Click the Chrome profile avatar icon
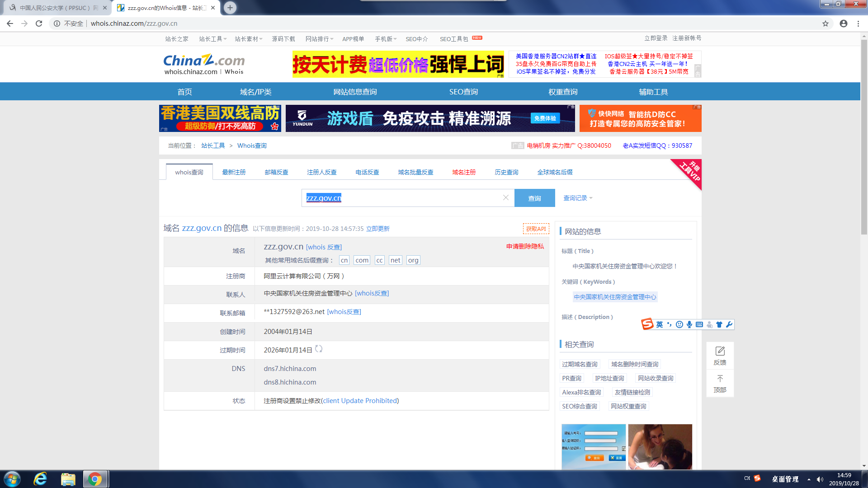Screen dimensions: 868x488 tap(843, 23)
